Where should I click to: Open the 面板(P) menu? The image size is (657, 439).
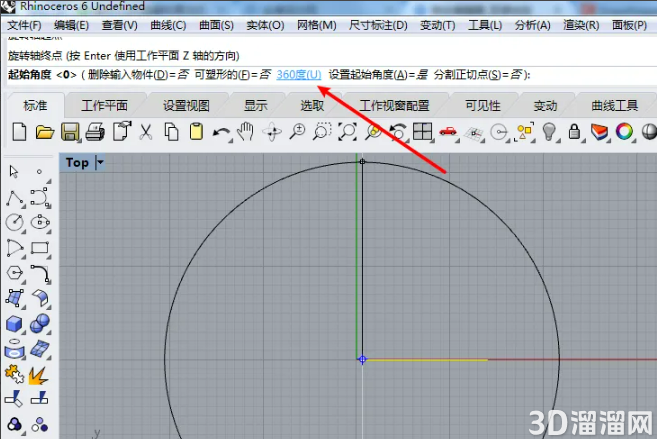629,25
